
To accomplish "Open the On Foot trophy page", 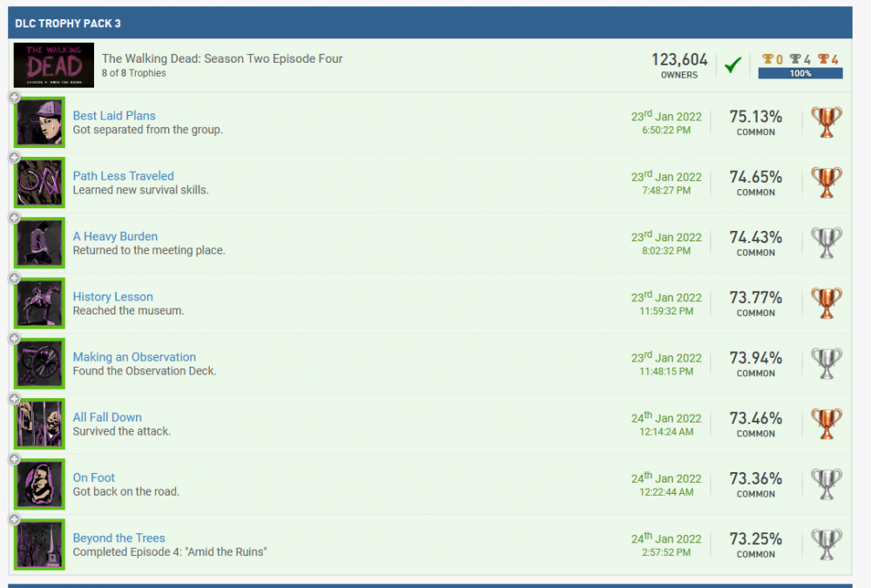I will pyautogui.click(x=93, y=477).
